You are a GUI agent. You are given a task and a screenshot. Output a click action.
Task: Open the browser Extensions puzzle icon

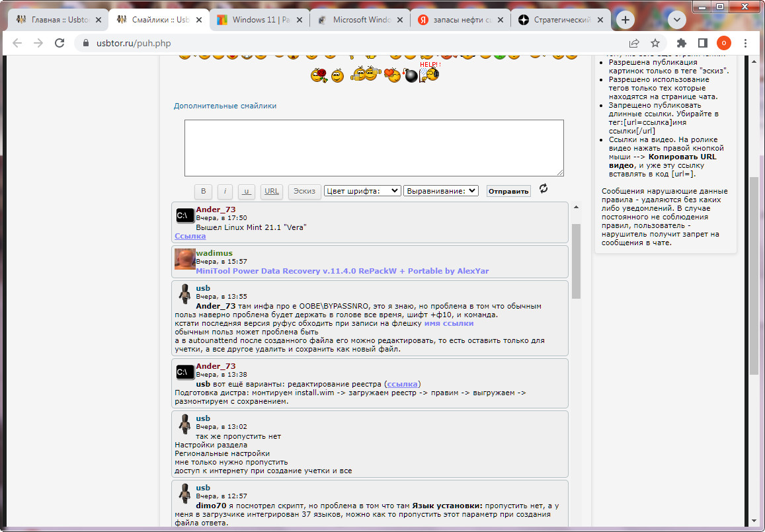pos(682,43)
